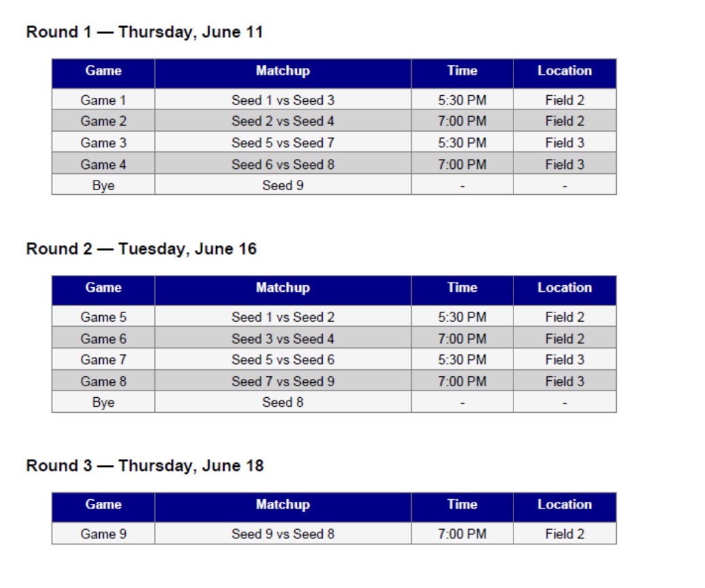
Task: Click the Game 8 row label
Action: (x=103, y=381)
